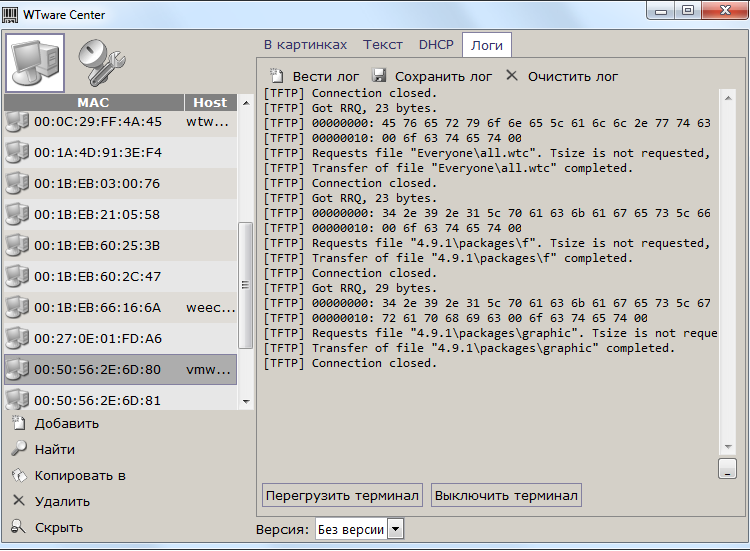
Task: Click the Вести лог icon
Action: point(277,76)
